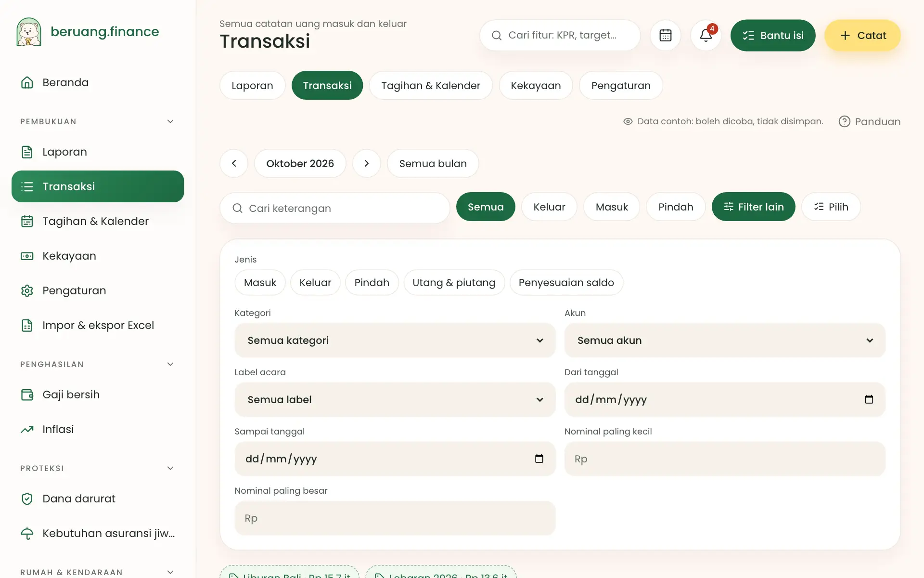This screenshot has height=578, width=924.
Task: Toggle Utang & piutang type filter
Action: tap(454, 283)
